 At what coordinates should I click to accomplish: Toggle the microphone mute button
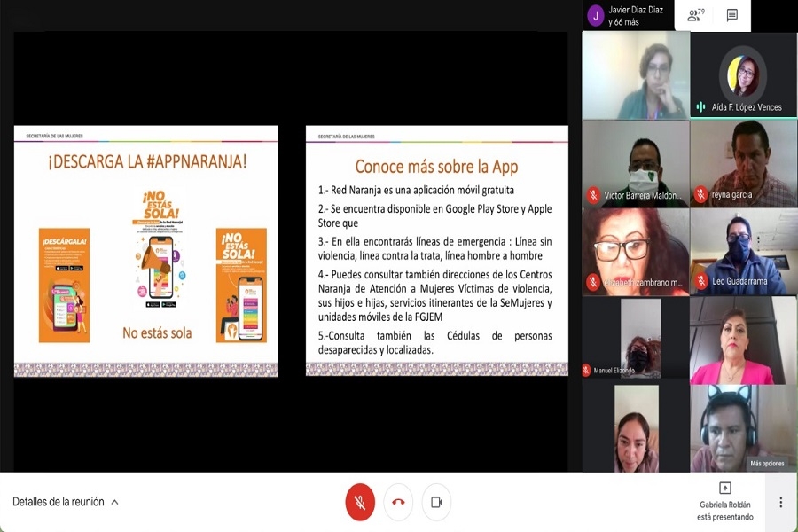(x=360, y=502)
